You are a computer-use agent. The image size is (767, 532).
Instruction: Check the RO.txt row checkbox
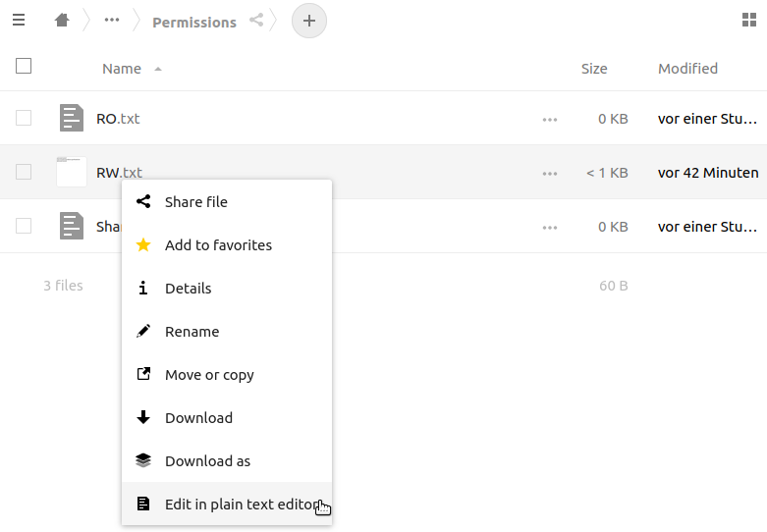click(24, 118)
